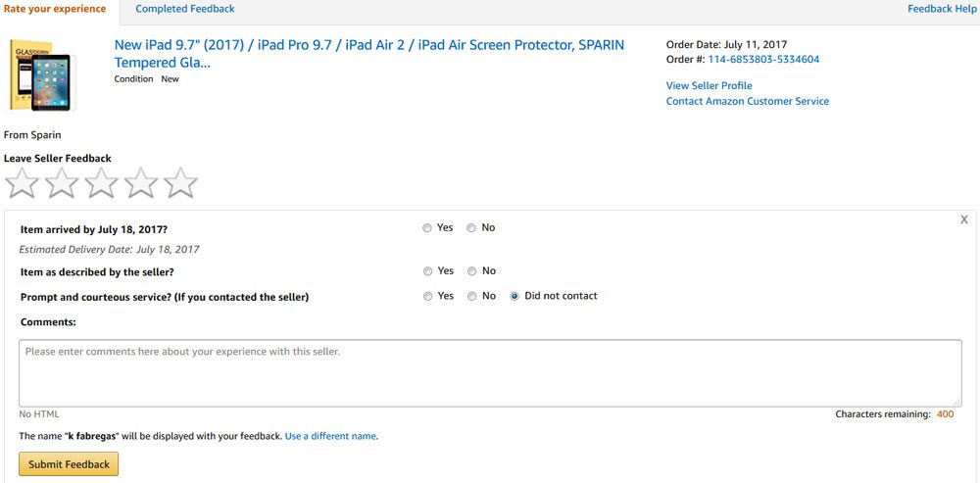Choose the third star rating

click(x=101, y=182)
